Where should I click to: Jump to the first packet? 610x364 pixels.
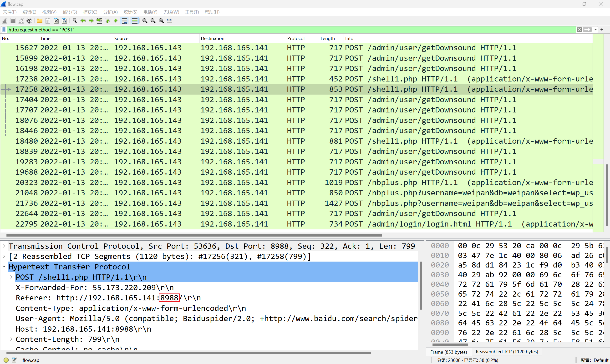[x=108, y=21]
